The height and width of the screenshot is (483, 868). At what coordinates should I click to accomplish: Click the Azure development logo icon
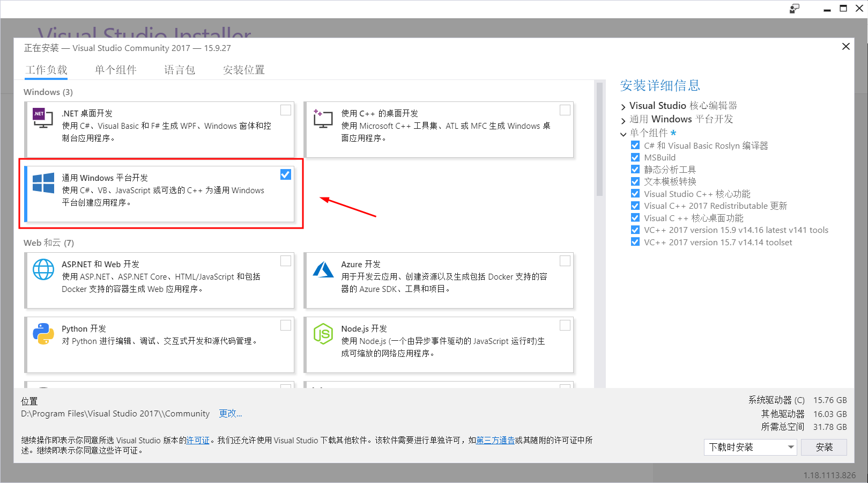pyautogui.click(x=323, y=269)
